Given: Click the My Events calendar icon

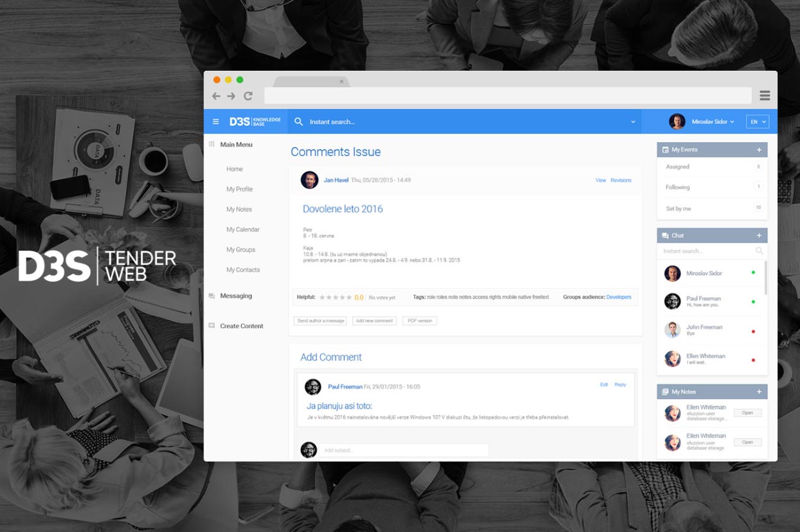Looking at the screenshot, I should [666, 150].
